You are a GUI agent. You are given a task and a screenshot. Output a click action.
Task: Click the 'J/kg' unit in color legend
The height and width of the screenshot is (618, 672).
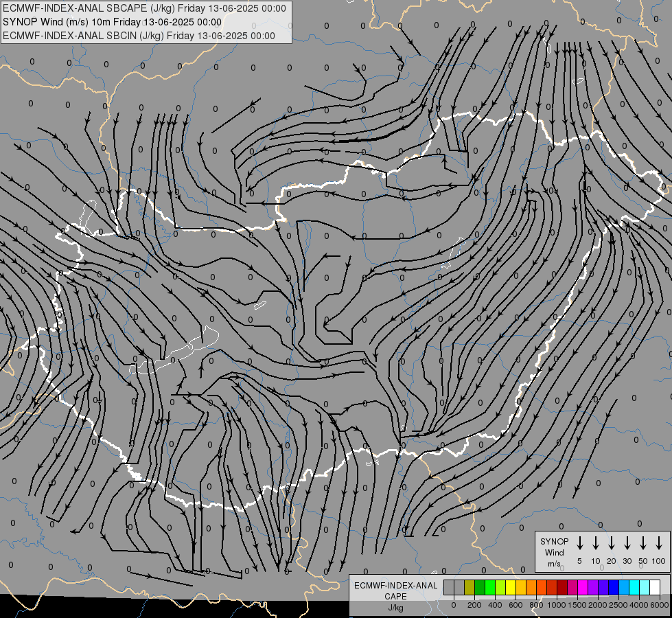pos(395,608)
